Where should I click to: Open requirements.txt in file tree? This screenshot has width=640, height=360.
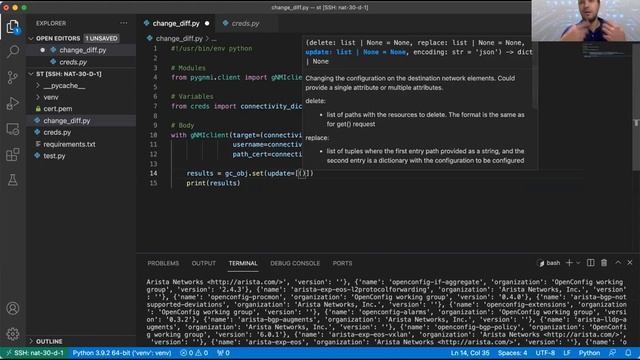[x=69, y=144]
